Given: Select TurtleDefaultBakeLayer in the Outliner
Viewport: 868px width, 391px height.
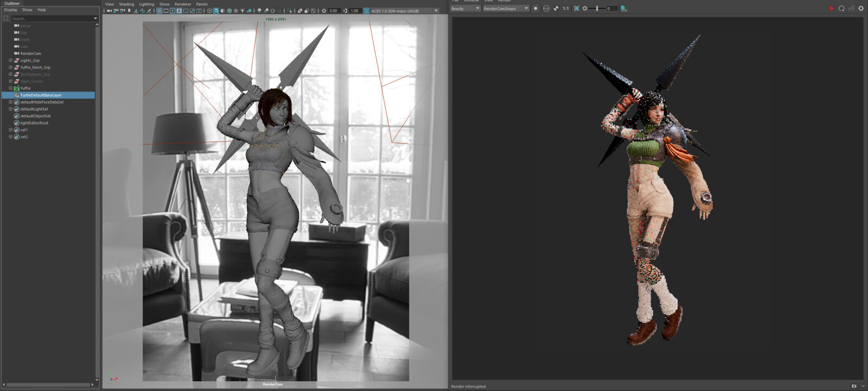Looking at the screenshot, I should 41,95.
